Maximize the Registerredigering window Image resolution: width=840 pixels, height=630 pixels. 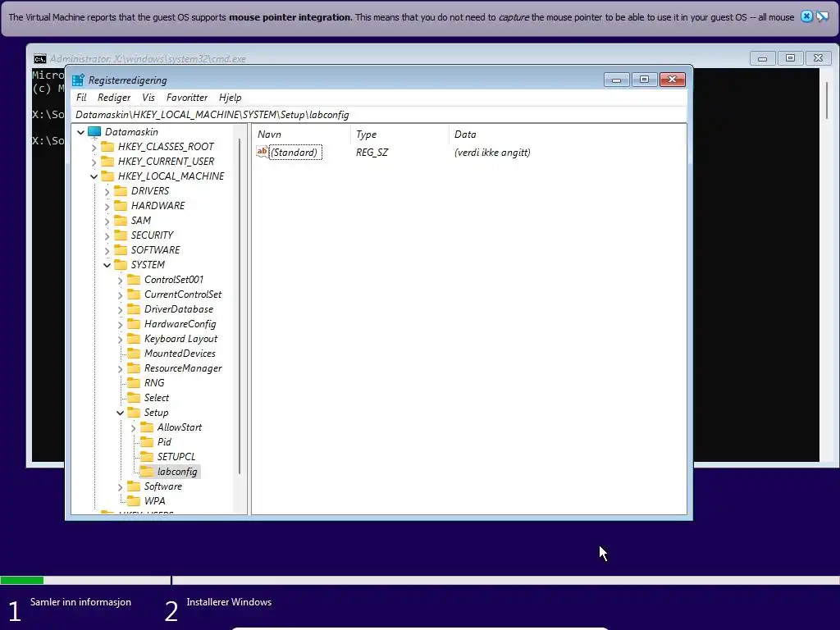tap(645, 80)
